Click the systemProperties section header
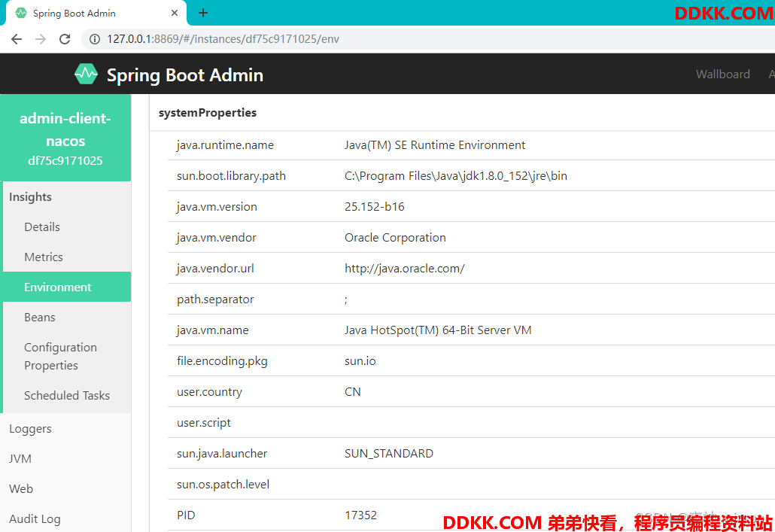The width and height of the screenshot is (775, 532). pyautogui.click(x=208, y=113)
